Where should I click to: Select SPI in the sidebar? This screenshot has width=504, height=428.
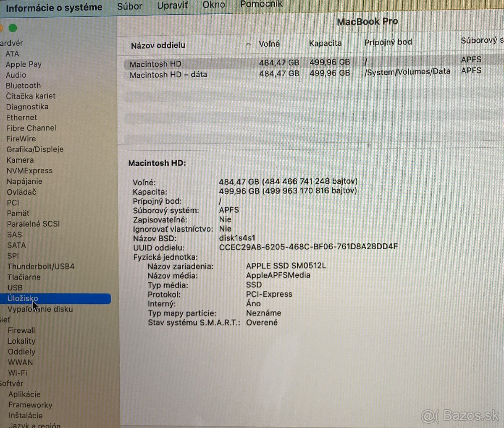tap(13, 256)
